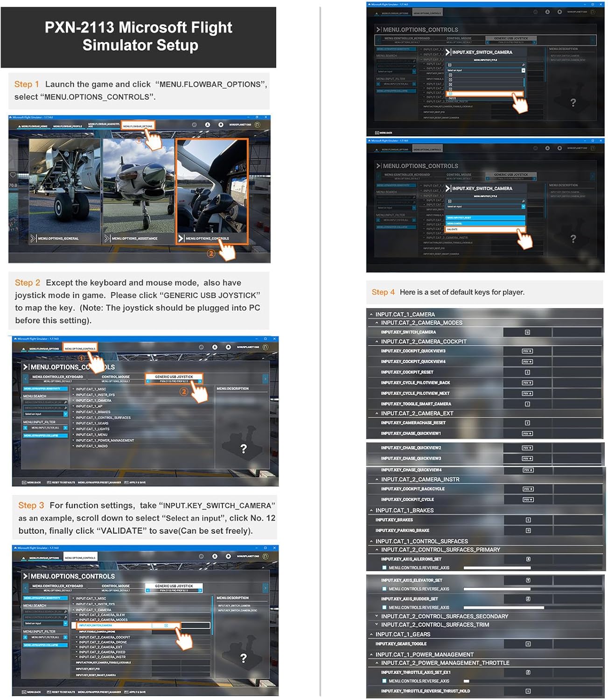Image resolution: width=608 pixels, height=700 pixels.
Task: Click the heart icon in Step 1 screenshot
Action: [13, 175]
